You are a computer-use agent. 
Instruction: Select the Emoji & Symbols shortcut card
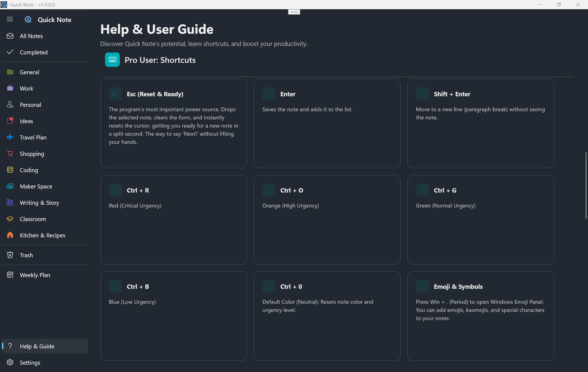click(x=480, y=316)
